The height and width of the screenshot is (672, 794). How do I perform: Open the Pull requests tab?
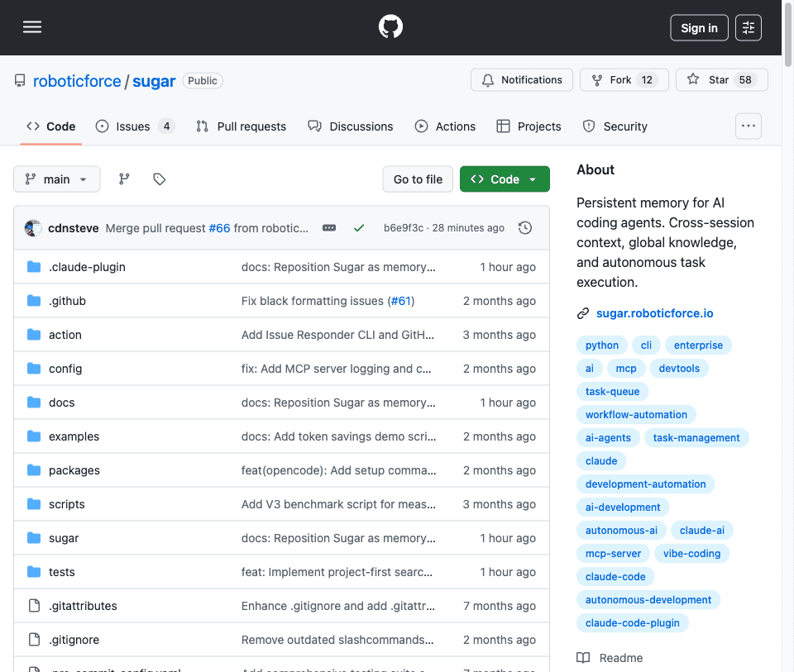[x=241, y=126]
